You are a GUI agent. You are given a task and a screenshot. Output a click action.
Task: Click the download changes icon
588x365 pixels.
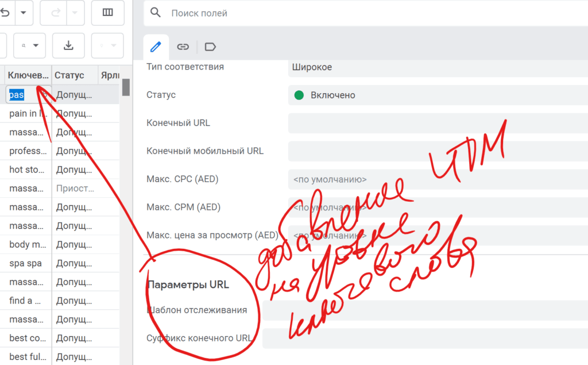(x=68, y=45)
